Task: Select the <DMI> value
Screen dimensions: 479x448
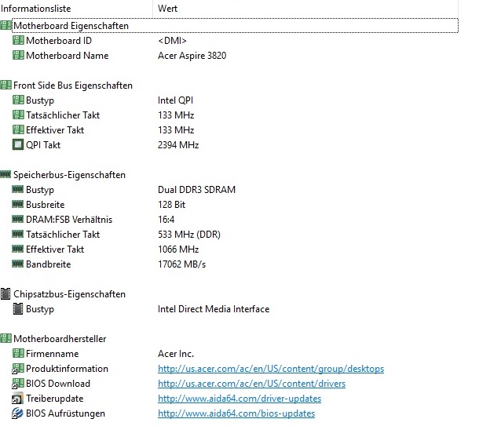Action: pyautogui.click(x=172, y=41)
